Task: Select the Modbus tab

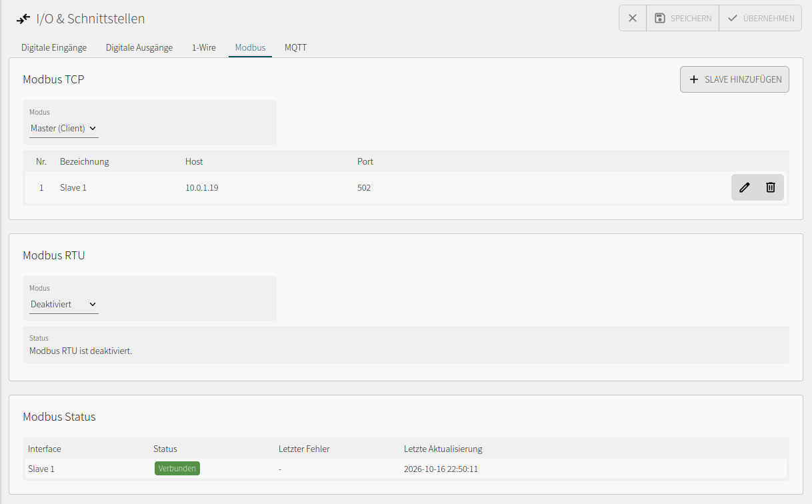Action: click(x=251, y=48)
